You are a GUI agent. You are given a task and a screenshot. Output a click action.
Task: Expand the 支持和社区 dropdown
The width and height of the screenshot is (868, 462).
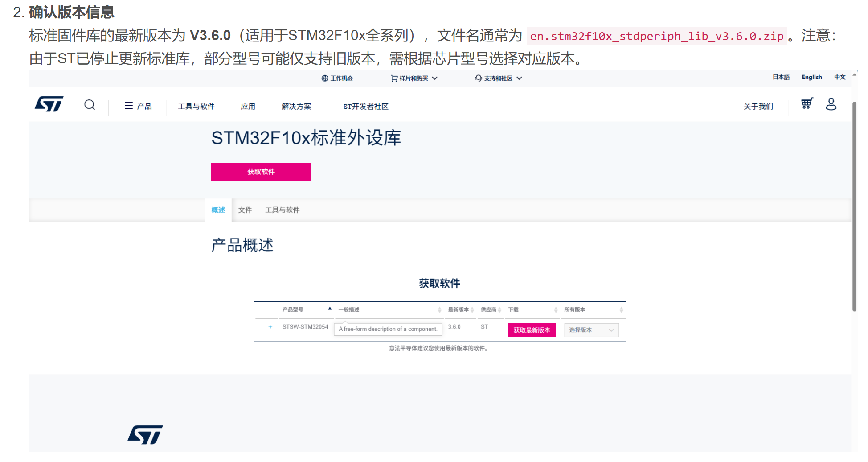point(498,78)
